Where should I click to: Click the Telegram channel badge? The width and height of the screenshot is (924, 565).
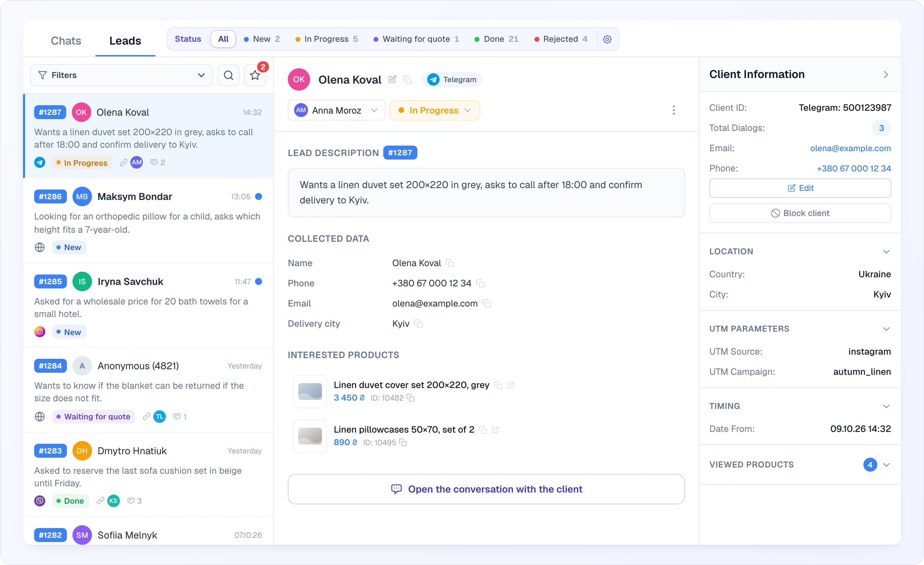tap(452, 79)
